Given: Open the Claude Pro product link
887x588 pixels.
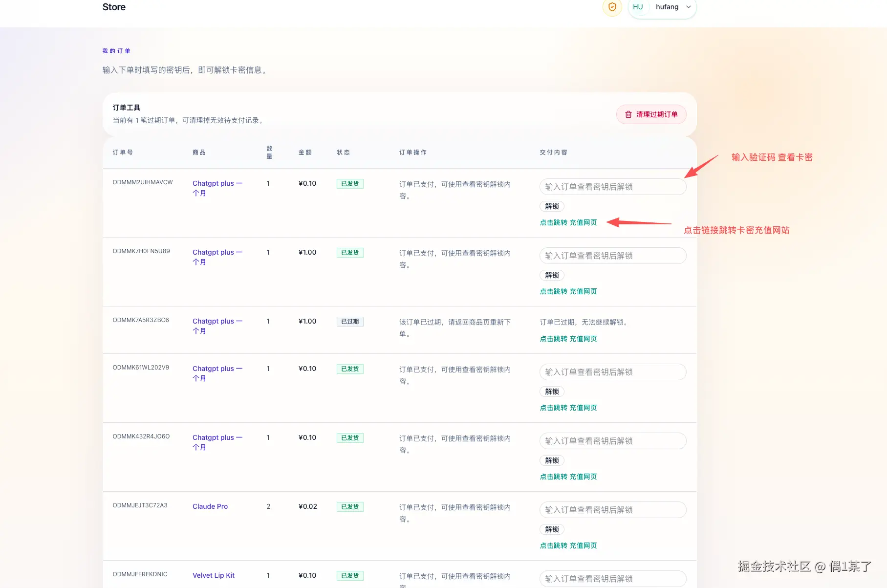Looking at the screenshot, I should point(210,506).
